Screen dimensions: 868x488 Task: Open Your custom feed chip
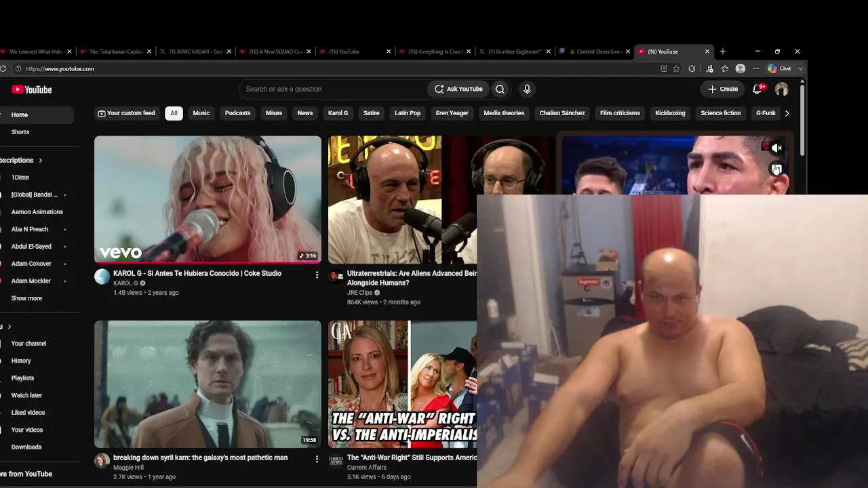(x=126, y=113)
